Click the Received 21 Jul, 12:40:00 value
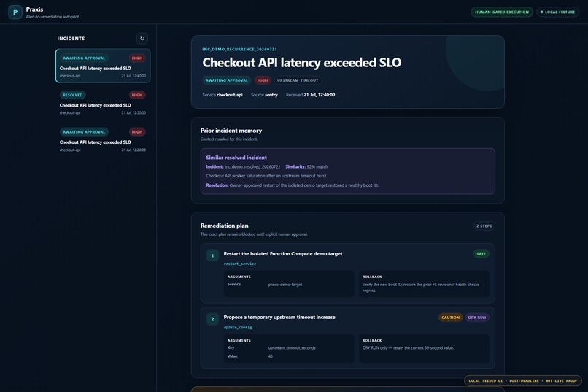The image size is (588, 392). click(319, 95)
